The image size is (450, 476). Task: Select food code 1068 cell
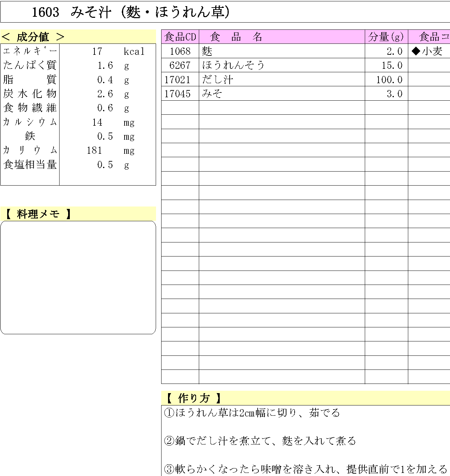pyautogui.click(x=180, y=51)
